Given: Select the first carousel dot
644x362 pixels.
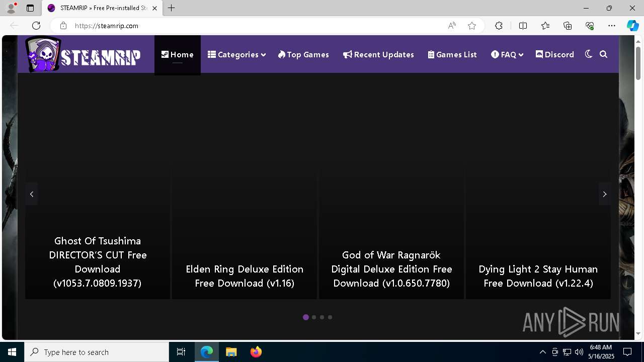Looking at the screenshot, I should pos(306,317).
